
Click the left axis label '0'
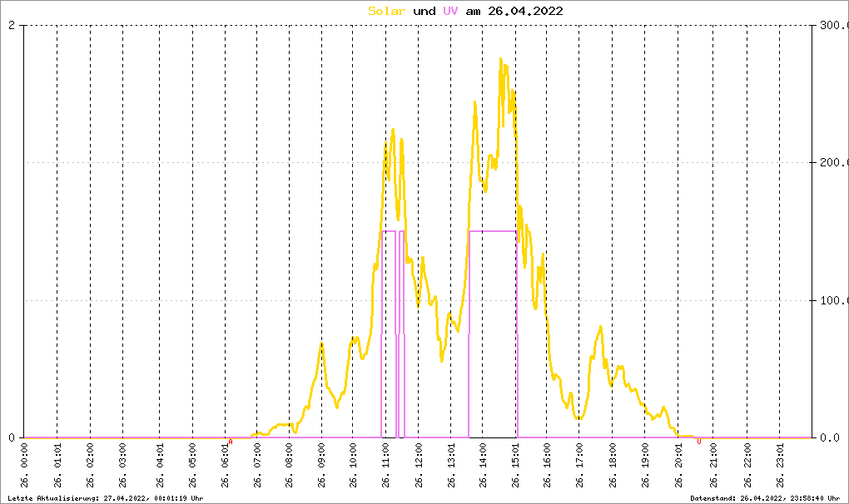point(12,437)
